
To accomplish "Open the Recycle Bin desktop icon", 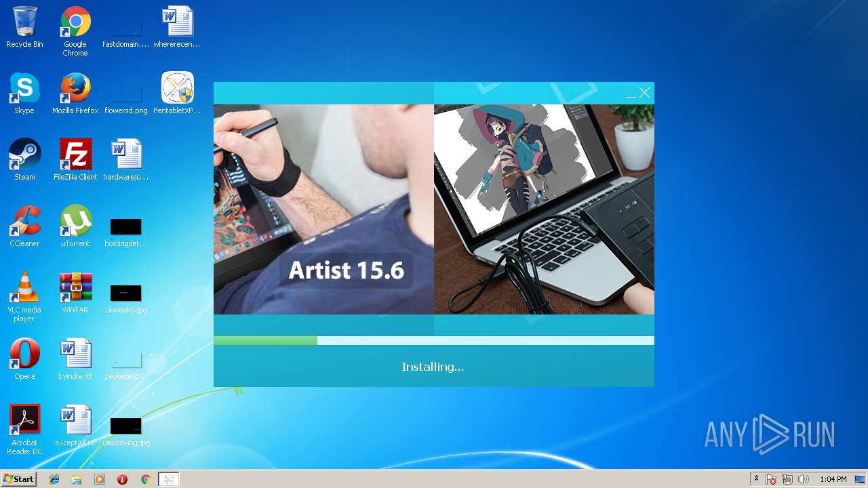I will click(24, 27).
